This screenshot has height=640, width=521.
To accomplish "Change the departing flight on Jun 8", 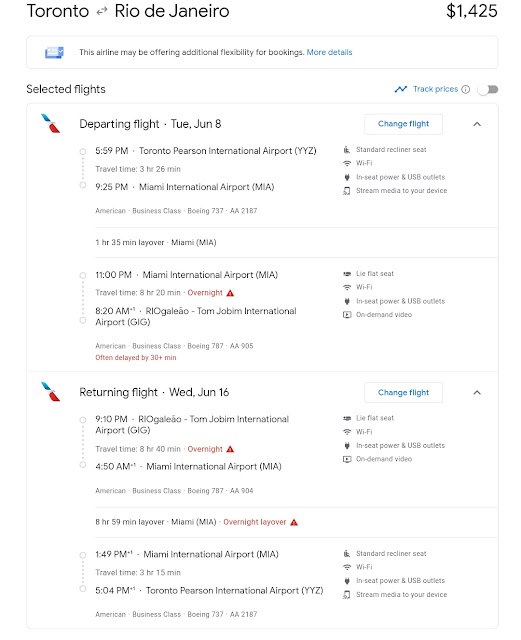I will pos(403,124).
